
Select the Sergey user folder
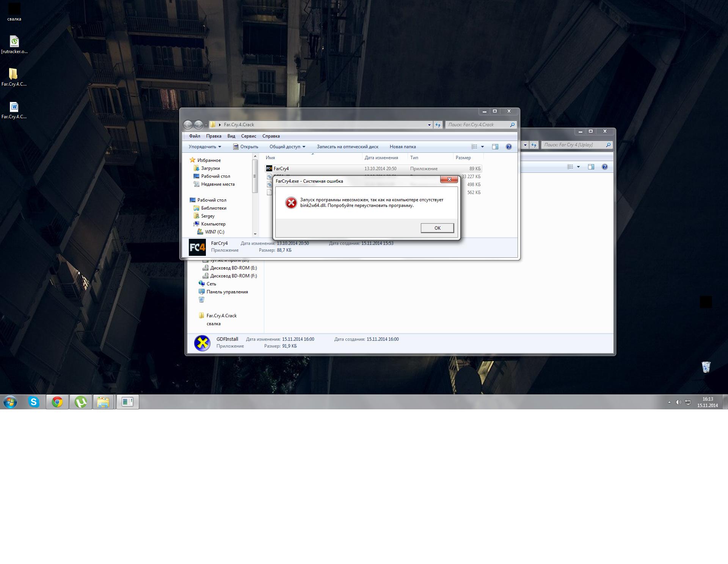[208, 216]
